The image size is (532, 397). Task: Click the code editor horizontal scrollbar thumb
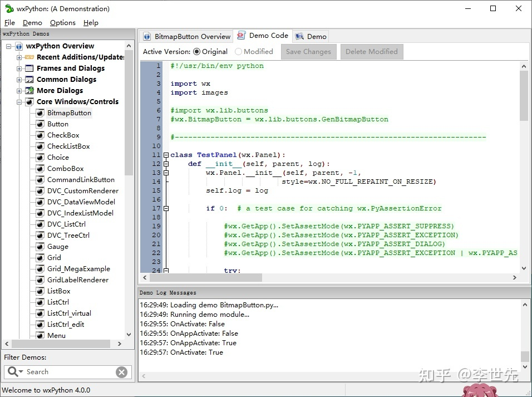tap(206, 278)
